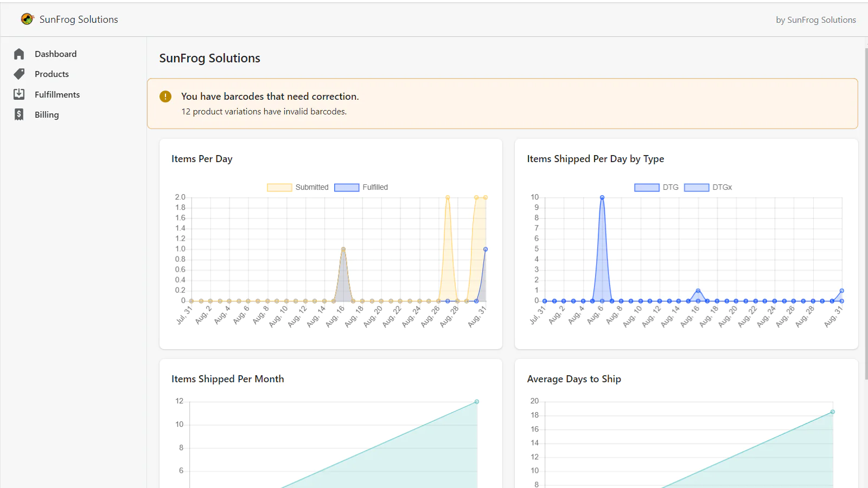Image resolution: width=868 pixels, height=488 pixels.
Task: Open the Dashboard navigation entry
Action: [x=55, y=54]
